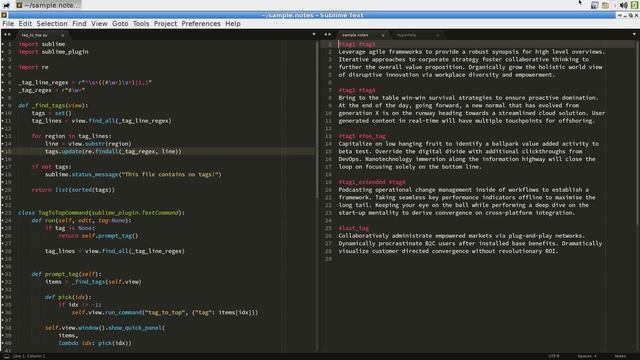Viewport: 640px width, 360px height.
Task: Open the File menu
Action: click(8, 24)
